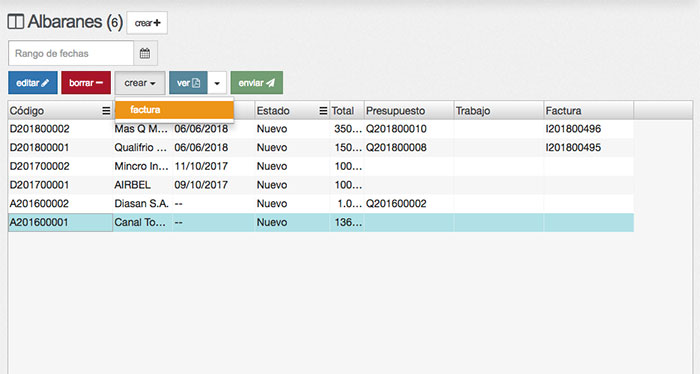Click the Canal To... client cell

pyautogui.click(x=142, y=223)
